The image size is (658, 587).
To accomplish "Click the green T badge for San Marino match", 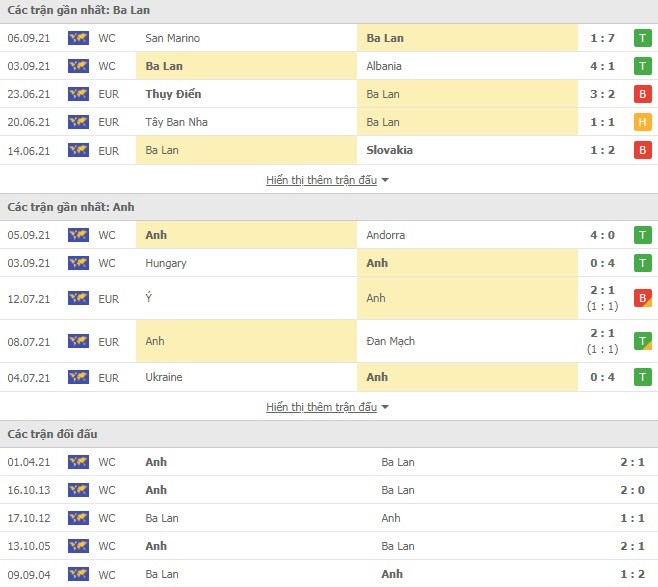I will (642, 38).
